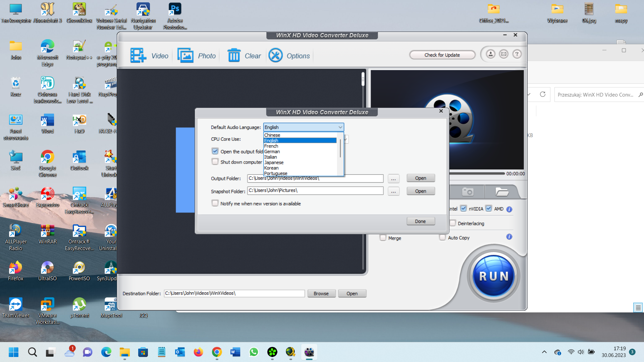Open WhatsApp from the taskbar

[254, 352]
